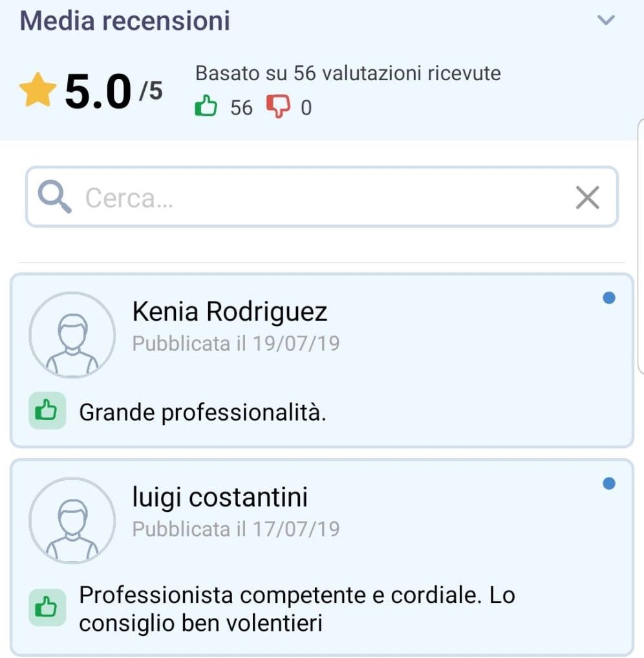Open Kenia Rodriguez's profile avatar
The image size is (644, 658).
[72, 334]
